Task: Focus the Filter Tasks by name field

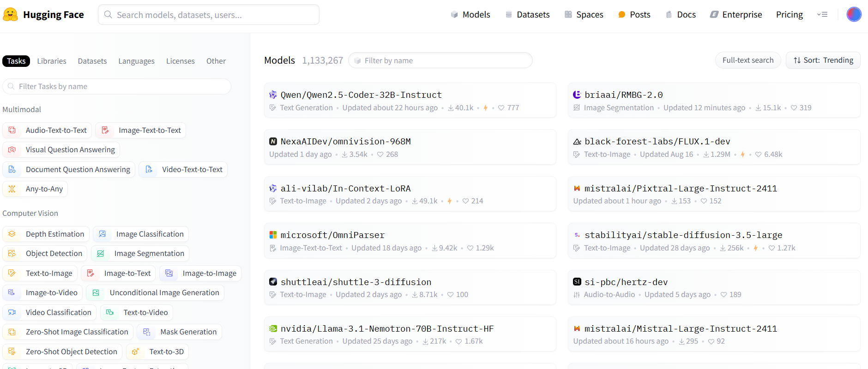Action: click(117, 86)
